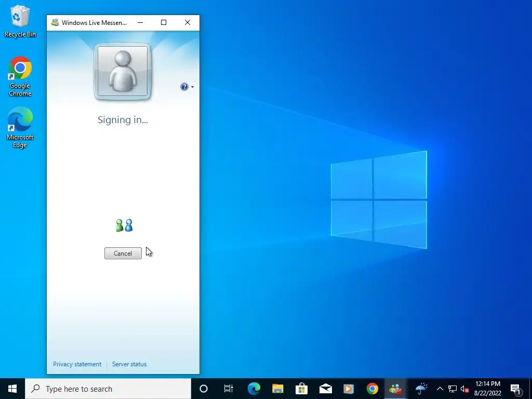Maximize the Windows Live Messenger window
Image resolution: width=532 pixels, height=399 pixels.
[x=164, y=22]
